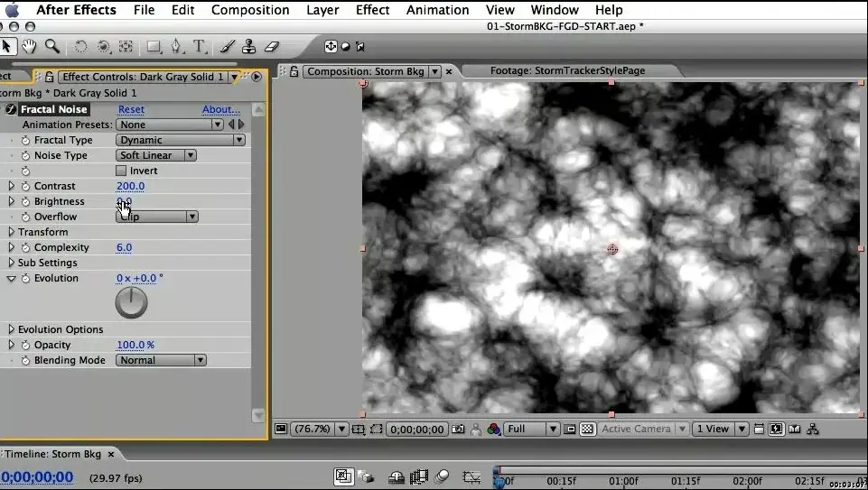Select the Orbit Camera tool

click(x=104, y=46)
